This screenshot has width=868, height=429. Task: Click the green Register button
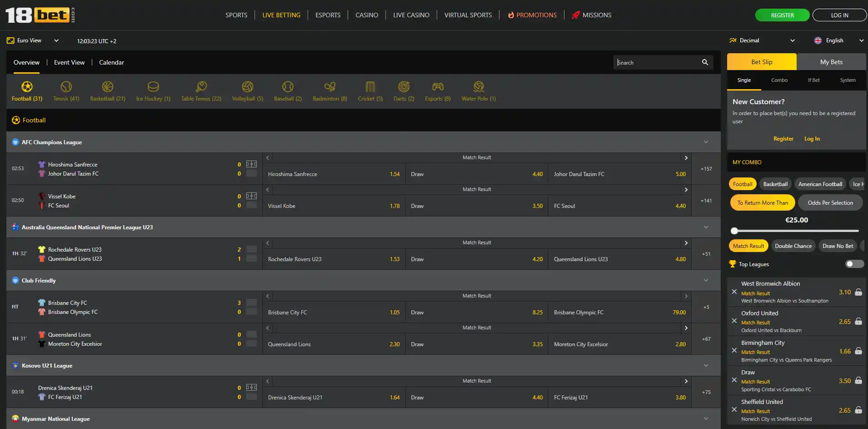pyautogui.click(x=782, y=15)
